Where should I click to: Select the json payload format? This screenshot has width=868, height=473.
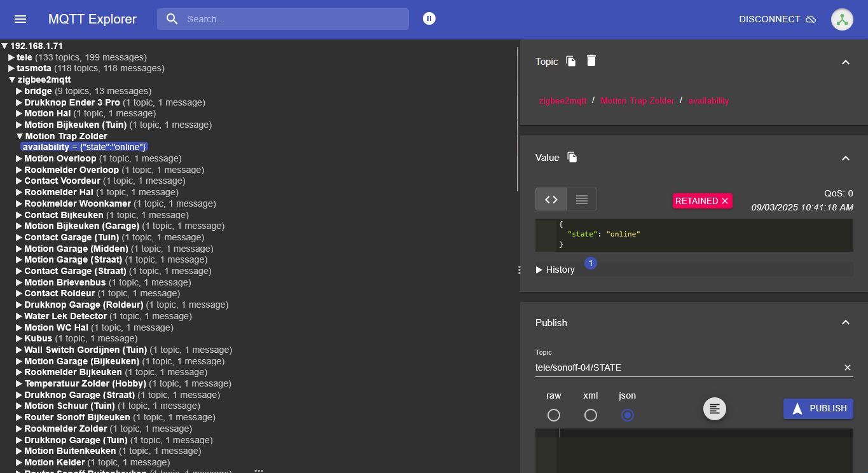click(x=628, y=415)
